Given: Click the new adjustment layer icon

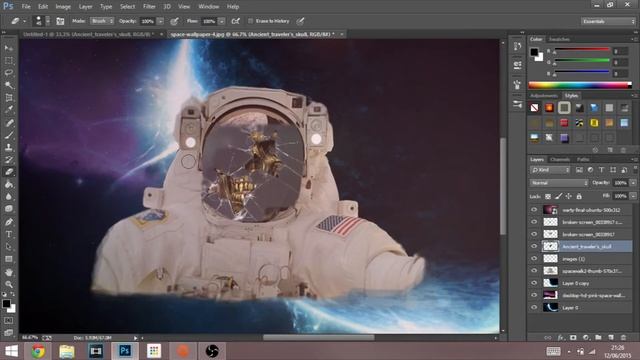Looking at the screenshot, I should point(586,338).
